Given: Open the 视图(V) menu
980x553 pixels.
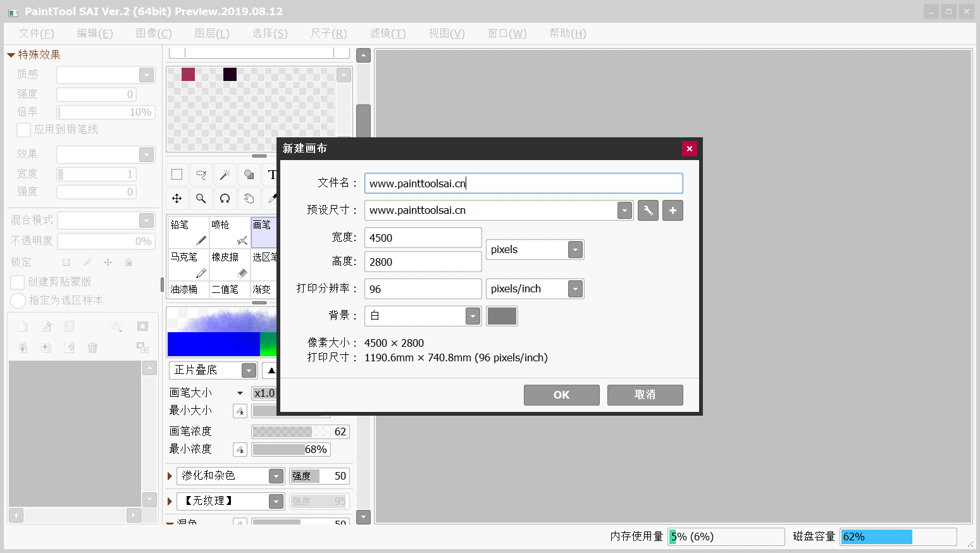Looking at the screenshot, I should (x=447, y=34).
